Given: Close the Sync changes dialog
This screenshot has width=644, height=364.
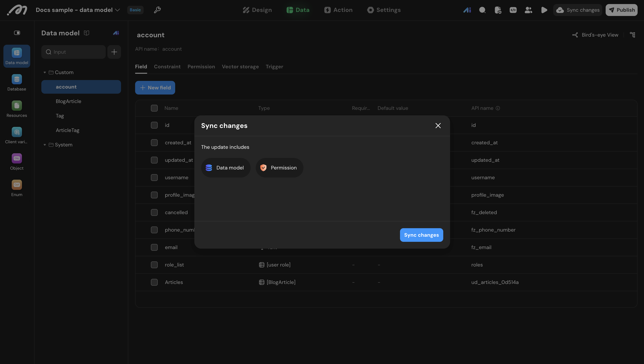Looking at the screenshot, I should pos(438,126).
